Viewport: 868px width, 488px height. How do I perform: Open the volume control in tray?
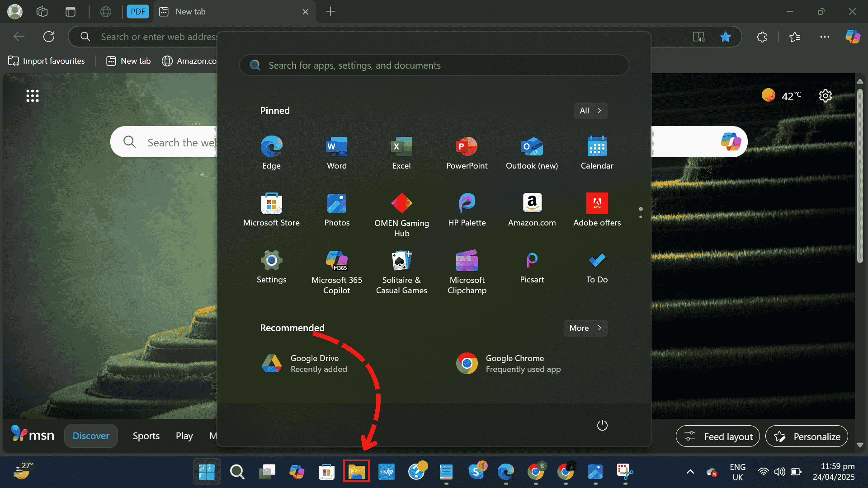pos(779,472)
